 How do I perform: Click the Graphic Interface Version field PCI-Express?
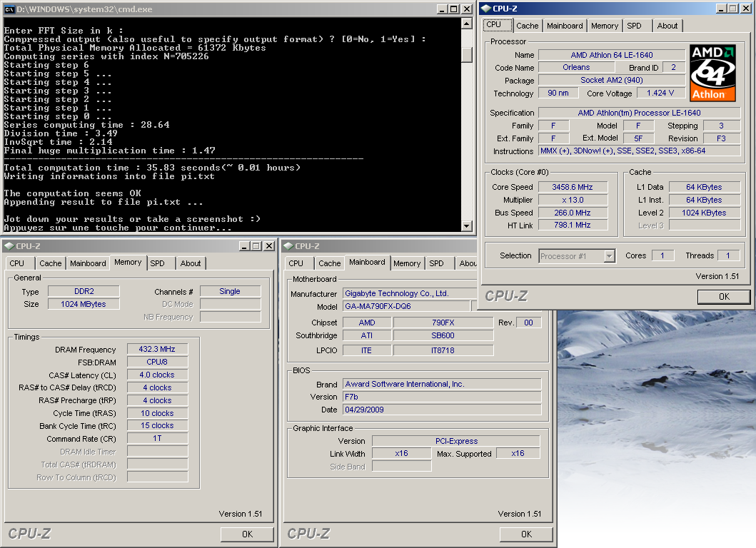tap(456, 441)
